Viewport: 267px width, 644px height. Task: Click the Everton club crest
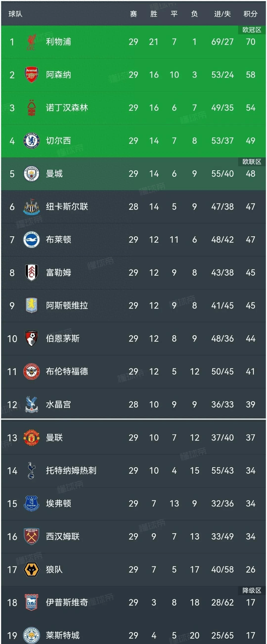[31, 504]
